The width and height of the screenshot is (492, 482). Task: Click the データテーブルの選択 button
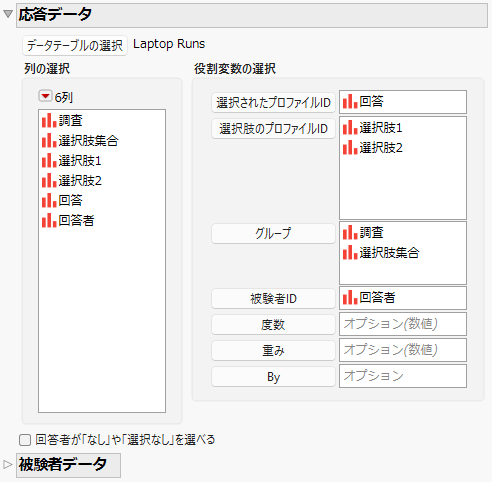click(x=75, y=45)
